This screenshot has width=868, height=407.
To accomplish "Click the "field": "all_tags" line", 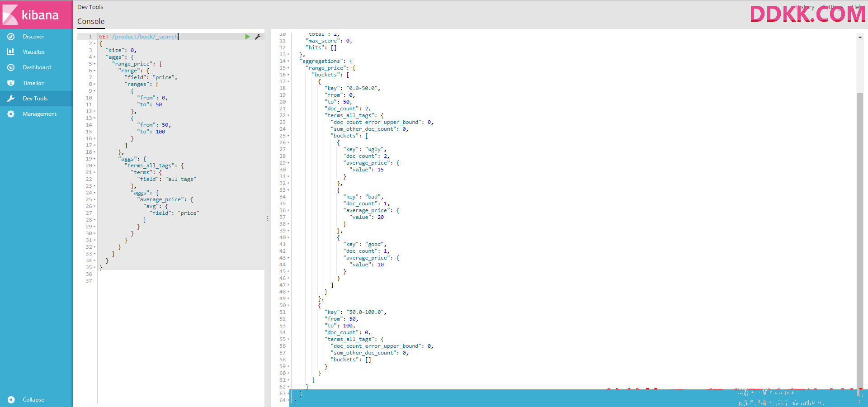I will click(x=167, y=179).
